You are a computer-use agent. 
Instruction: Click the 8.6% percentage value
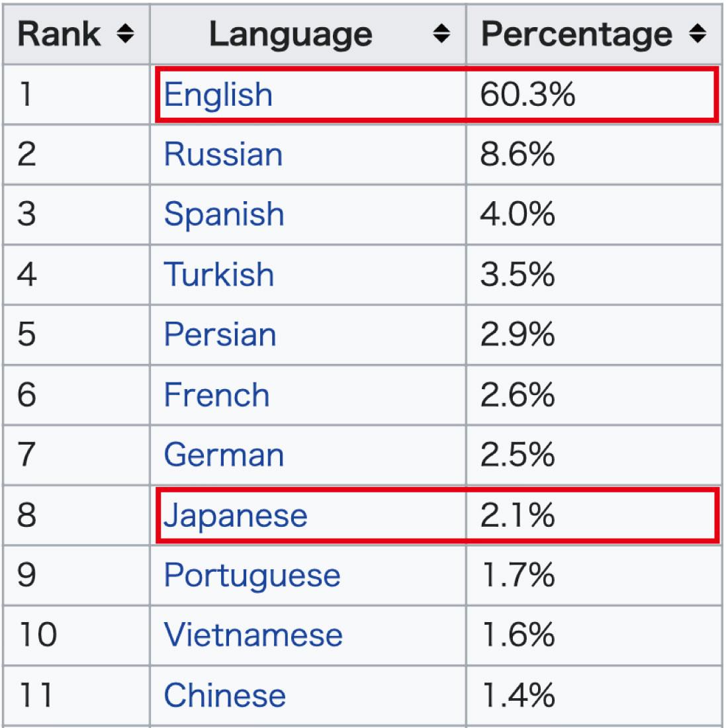pyautogui.click(x=517, y=154)
